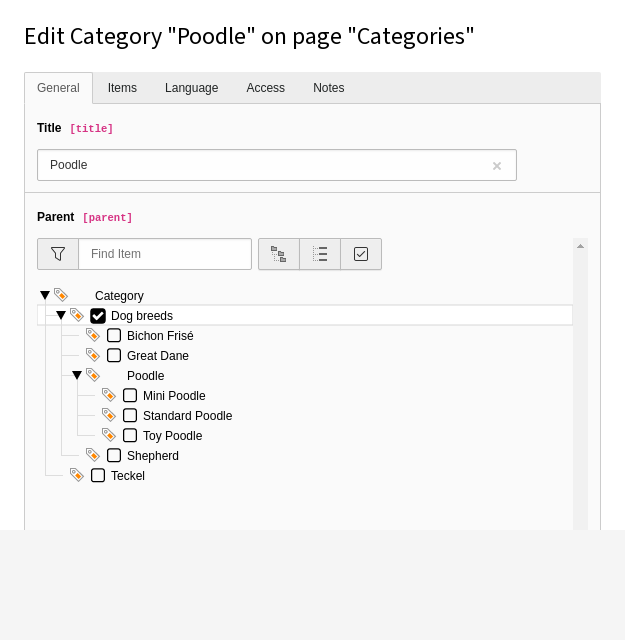Image resolution: width=625 pixels, height=640 pixels.
Task: Clear the Title field with X
Action: point(497,166)
